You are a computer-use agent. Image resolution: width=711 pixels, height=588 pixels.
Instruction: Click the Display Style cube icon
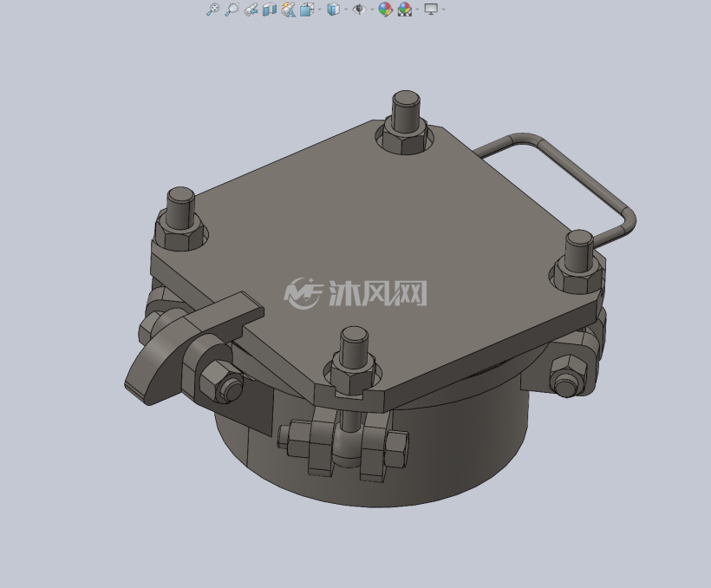click(333, 9)
